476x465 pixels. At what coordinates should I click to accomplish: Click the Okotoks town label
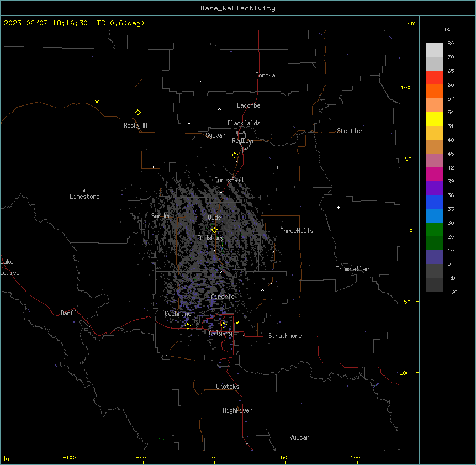click(x=228, y=387)
